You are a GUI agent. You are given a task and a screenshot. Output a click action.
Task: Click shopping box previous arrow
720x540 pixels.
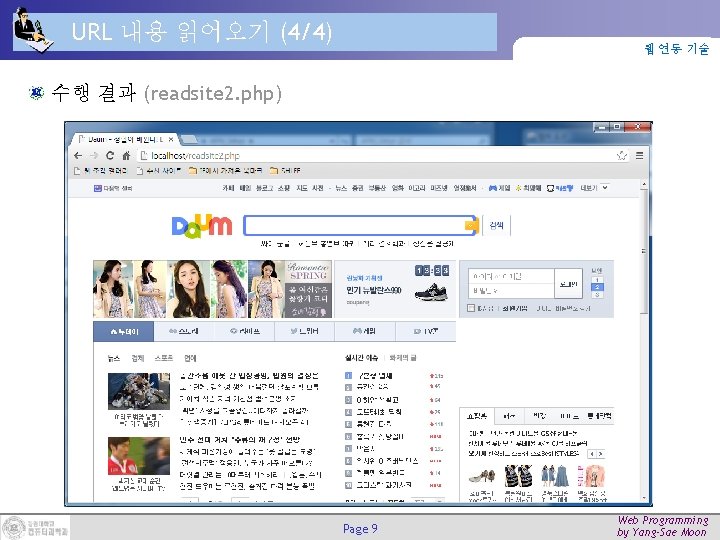coord(592,454)
